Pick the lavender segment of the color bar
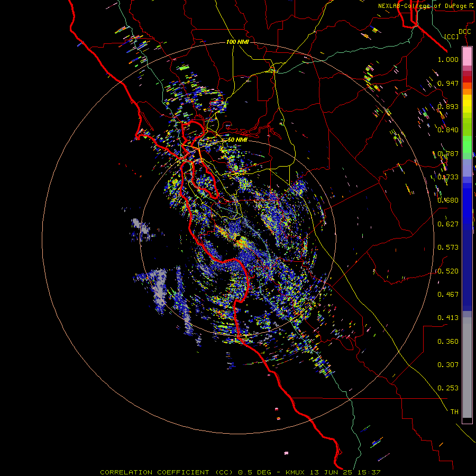476x476 pixels. (x=467, y=168)
